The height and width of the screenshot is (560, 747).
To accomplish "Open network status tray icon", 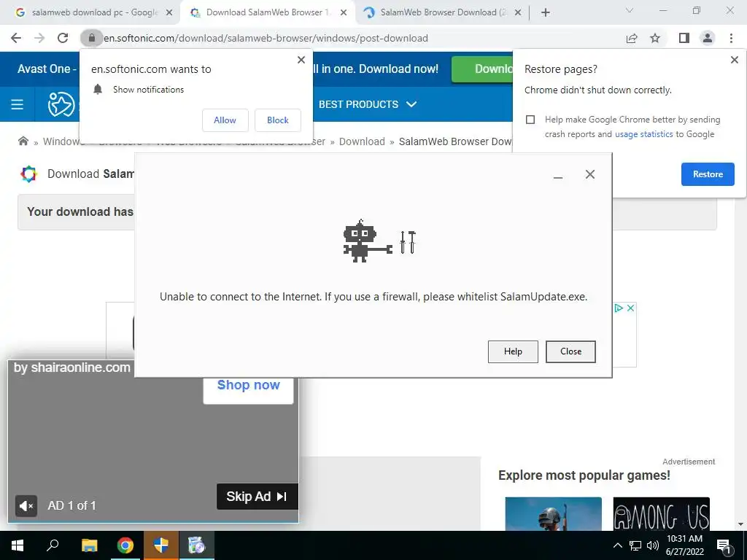I will 635,545.
